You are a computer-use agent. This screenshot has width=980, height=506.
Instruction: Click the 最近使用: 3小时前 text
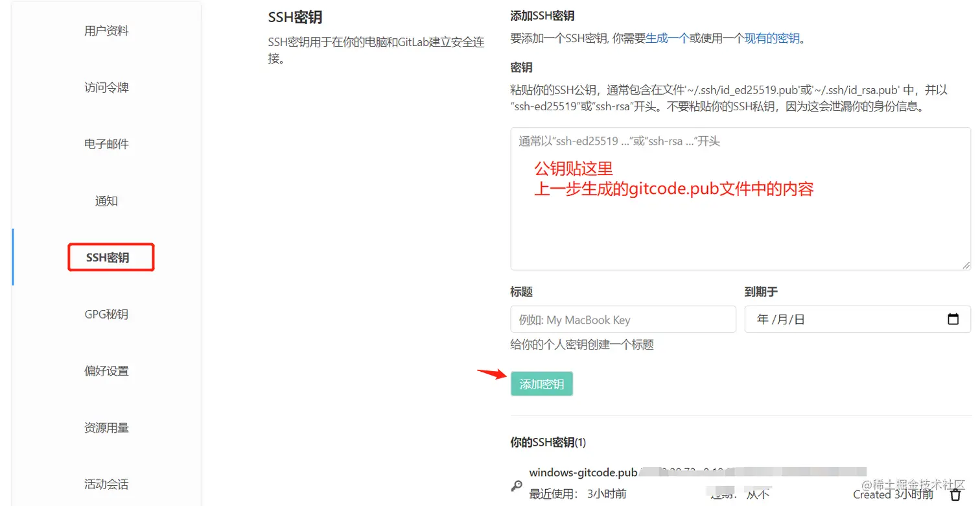(x=578, y=494)
